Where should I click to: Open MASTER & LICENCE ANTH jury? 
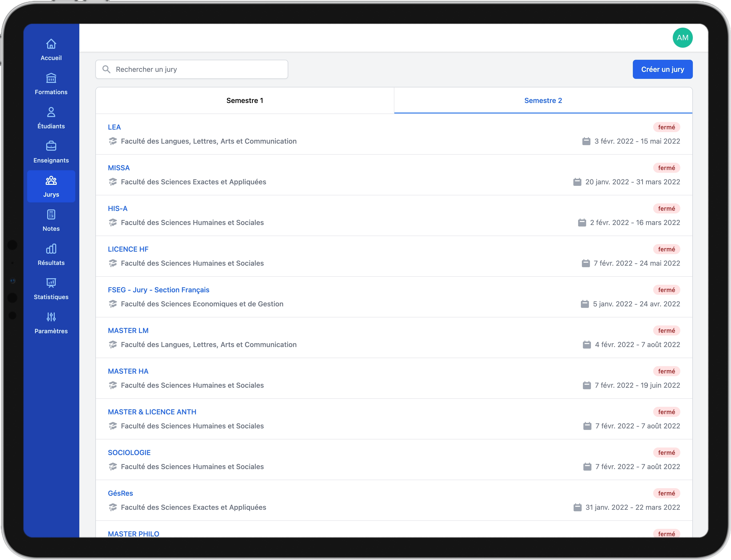152,412
